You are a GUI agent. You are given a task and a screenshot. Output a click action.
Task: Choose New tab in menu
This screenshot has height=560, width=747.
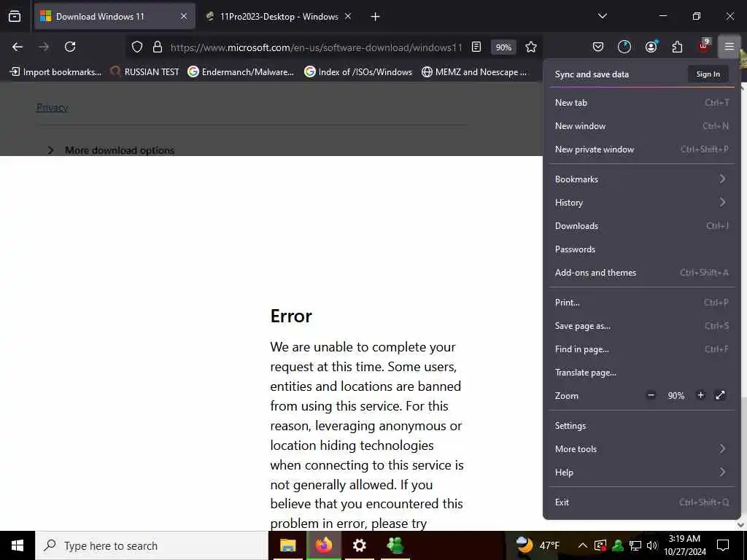pos(642,102)
